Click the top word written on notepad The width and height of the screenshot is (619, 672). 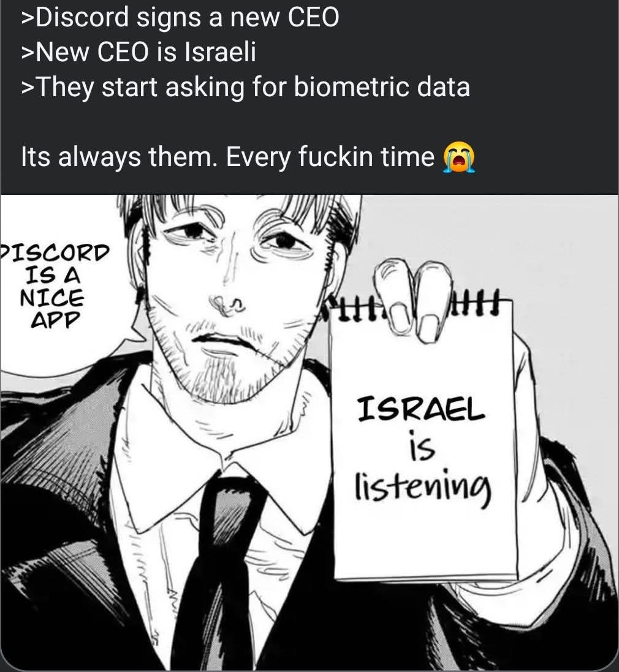click(x=421, y=409)
